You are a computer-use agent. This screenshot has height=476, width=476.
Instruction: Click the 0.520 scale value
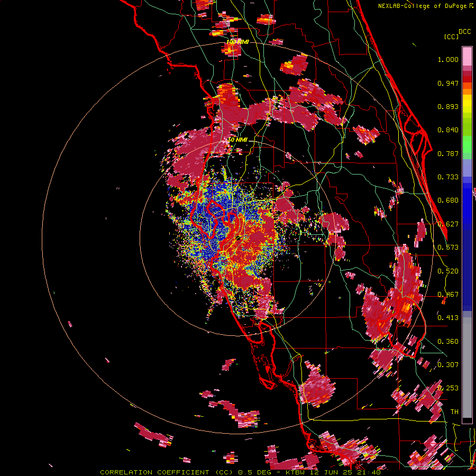(x=448, y=271)
